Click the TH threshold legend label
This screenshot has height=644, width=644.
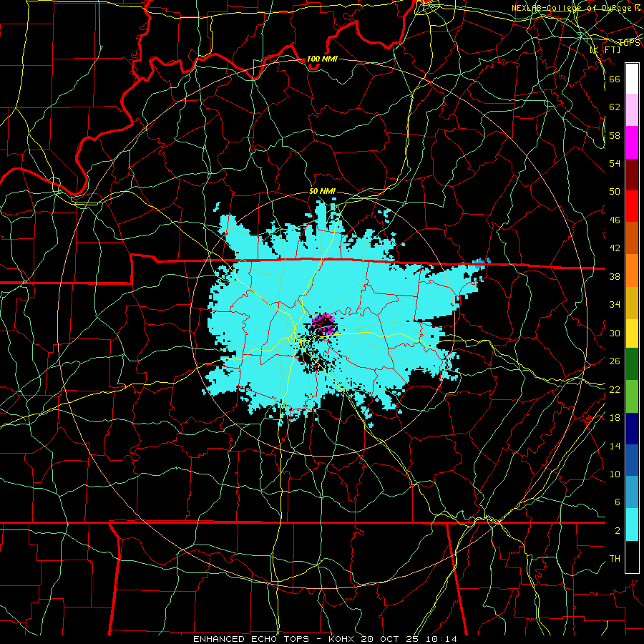(x=615, y=559)
